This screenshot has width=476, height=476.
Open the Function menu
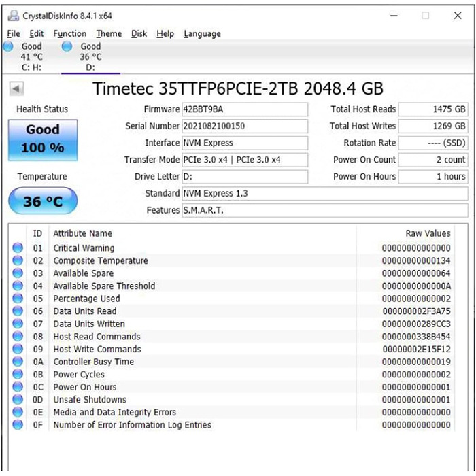click(x=70, y=34)
